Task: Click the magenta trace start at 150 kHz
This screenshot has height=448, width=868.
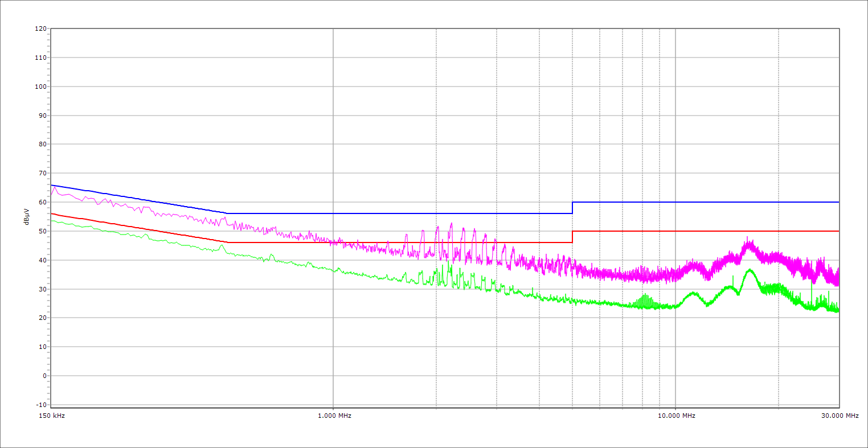Action: (51, 195)
